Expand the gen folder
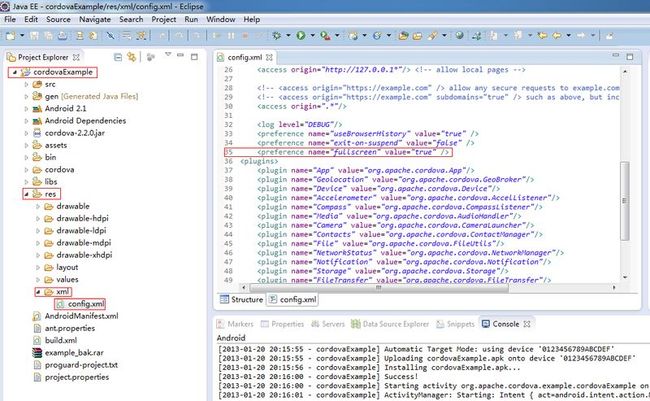The image size is (650, 401). (x=26, y=96)
